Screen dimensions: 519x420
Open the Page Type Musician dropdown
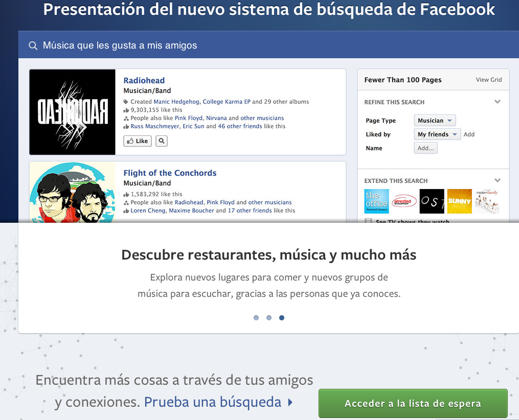tap(435, 121)
